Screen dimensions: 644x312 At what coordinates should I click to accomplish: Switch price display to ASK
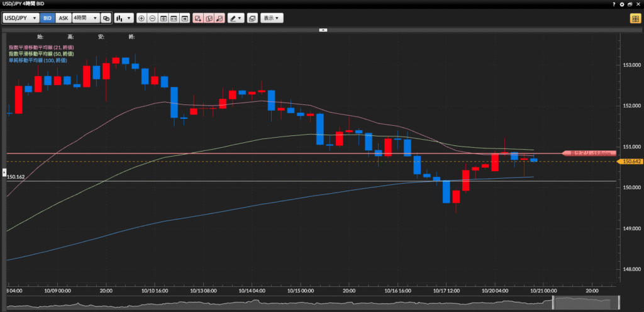63,18
